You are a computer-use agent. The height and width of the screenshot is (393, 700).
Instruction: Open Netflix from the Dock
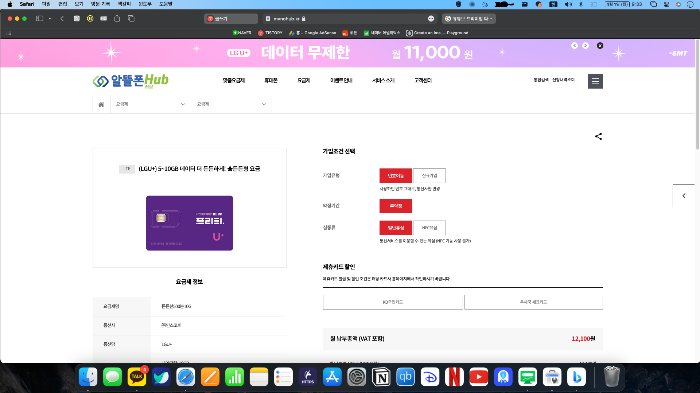pos(454,377)
